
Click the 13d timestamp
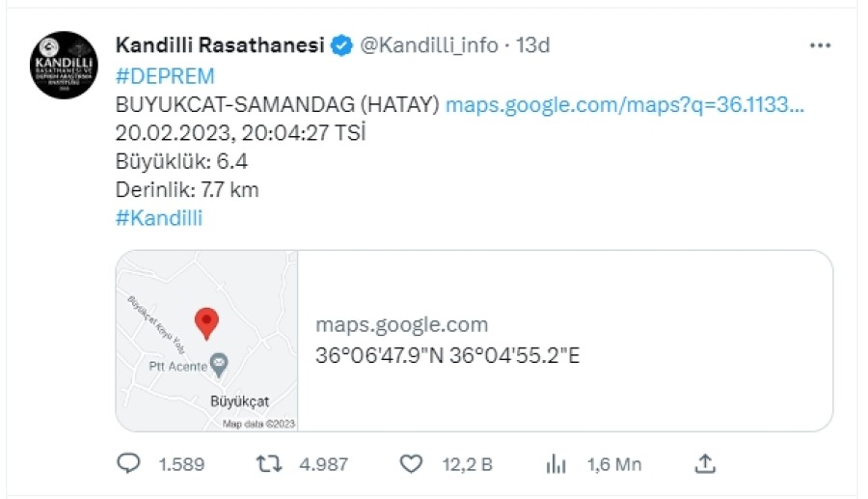[x=534, y=45]
